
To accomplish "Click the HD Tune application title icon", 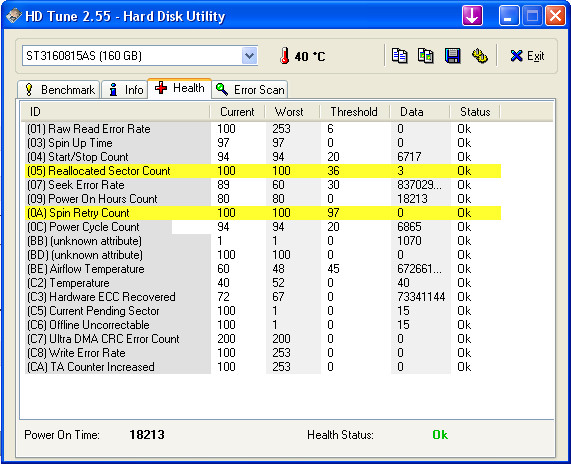I will pyautogui.click(x=14, y=16).
